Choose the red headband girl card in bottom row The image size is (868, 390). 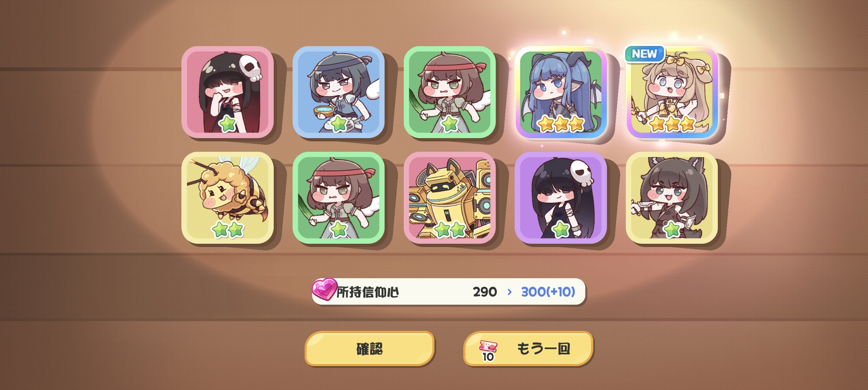click(339, 198)
